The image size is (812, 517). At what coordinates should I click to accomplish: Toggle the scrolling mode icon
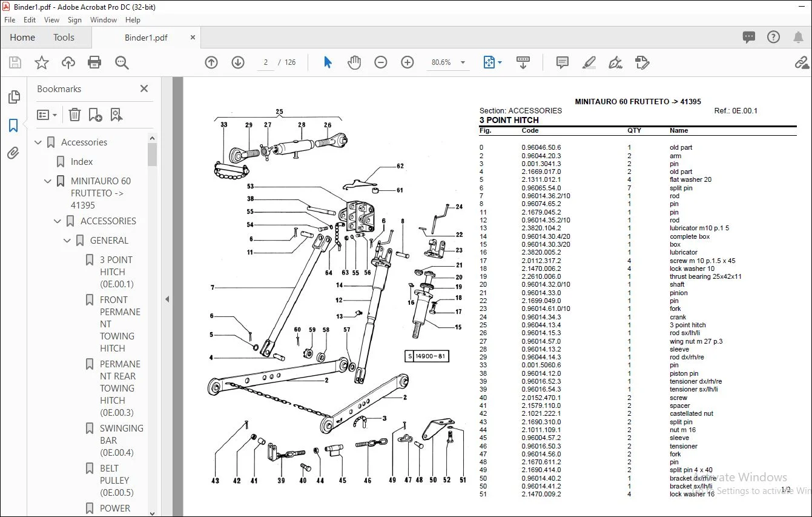[x=523, y=62]
